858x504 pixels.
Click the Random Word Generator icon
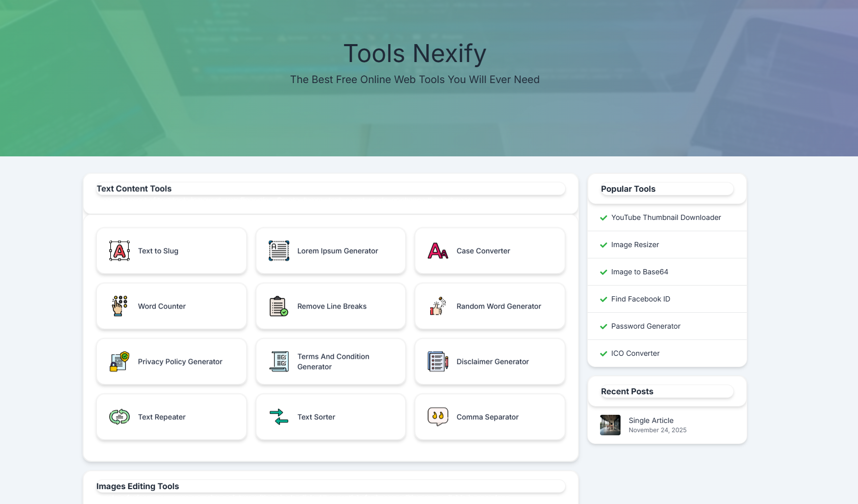[x=437, y=306]
